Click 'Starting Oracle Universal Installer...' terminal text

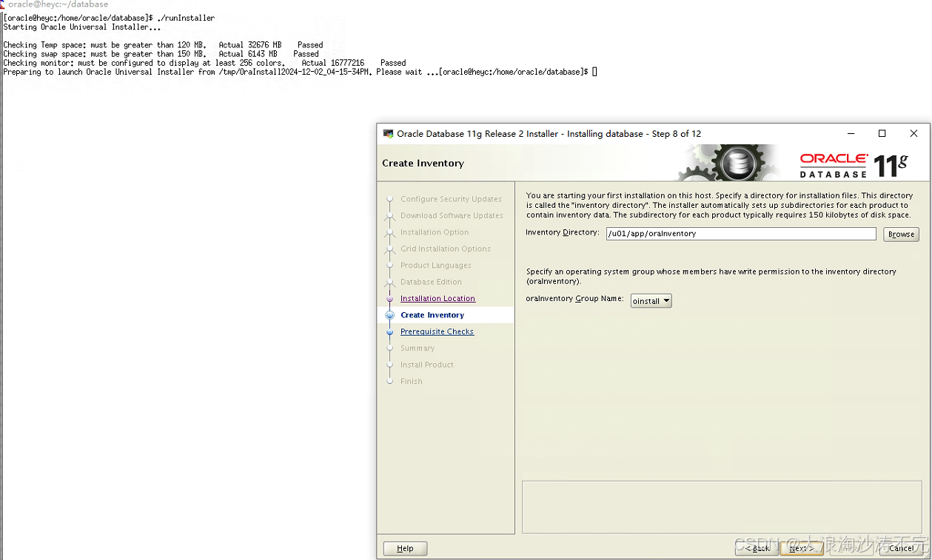[82, 27]
